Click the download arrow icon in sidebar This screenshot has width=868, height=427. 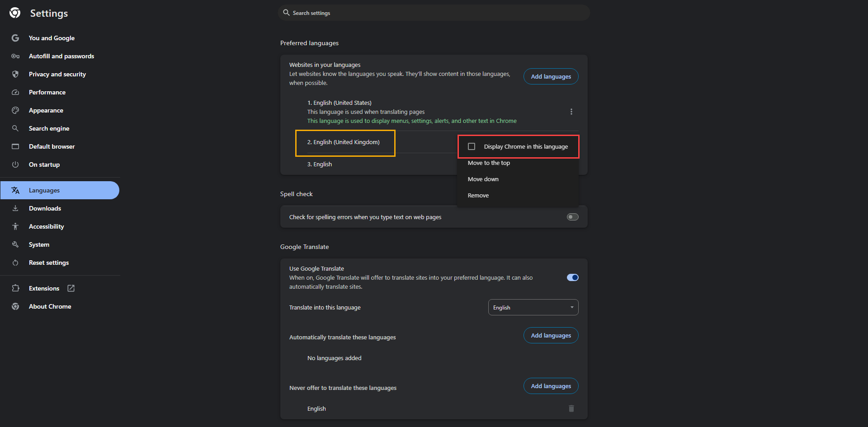pos(15,208)
